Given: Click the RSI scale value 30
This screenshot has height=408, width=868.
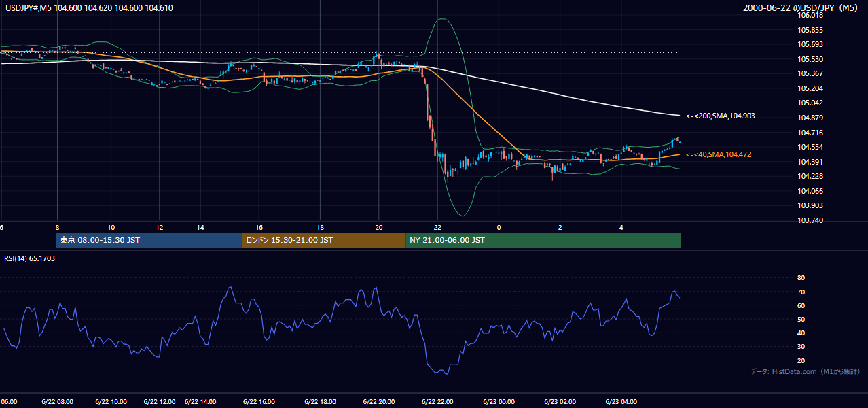Looking at the screenshot, I should [x=801, y=347].
